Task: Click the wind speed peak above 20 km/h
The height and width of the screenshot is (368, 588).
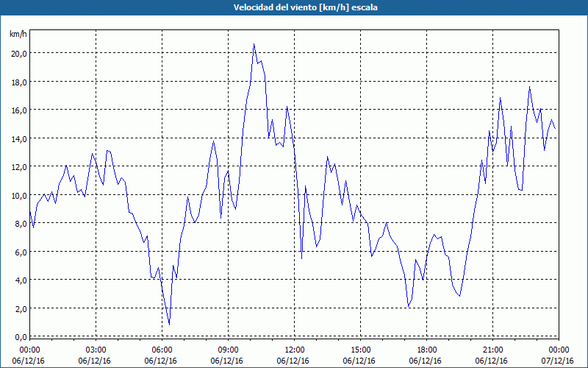Action: (x=254, y=44)
